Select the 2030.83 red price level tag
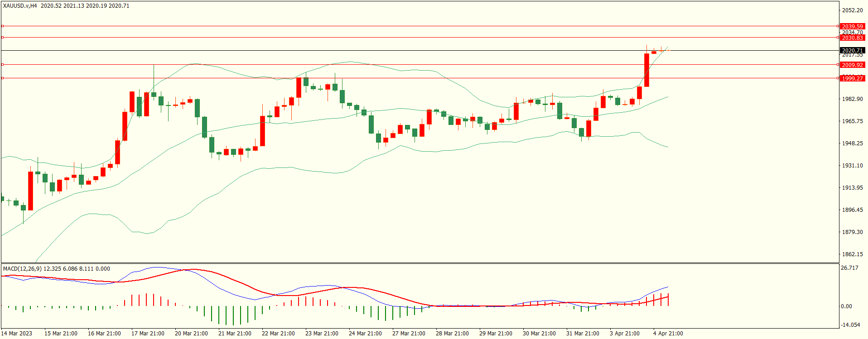 pyautogui.click(x=852, y=38)
